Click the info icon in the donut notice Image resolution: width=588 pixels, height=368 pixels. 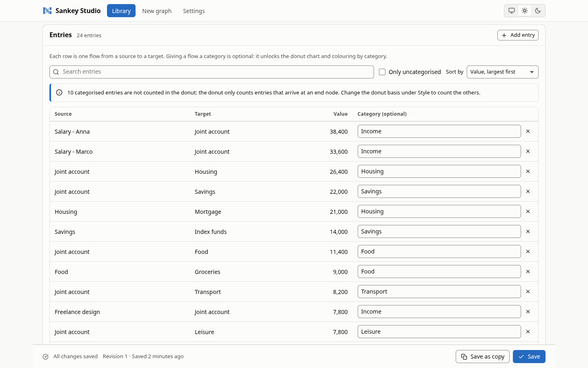59,92
